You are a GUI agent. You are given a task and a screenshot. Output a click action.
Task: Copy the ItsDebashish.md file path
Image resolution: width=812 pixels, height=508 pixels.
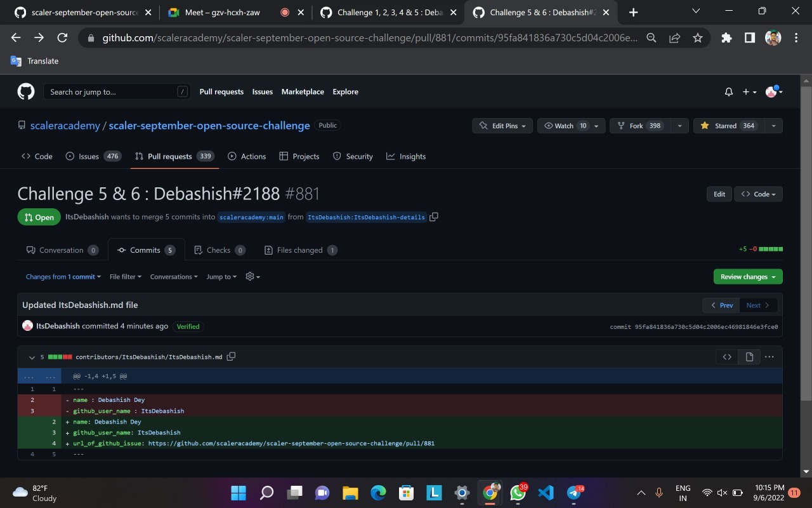pyautogui.click(x=231, y=356)
